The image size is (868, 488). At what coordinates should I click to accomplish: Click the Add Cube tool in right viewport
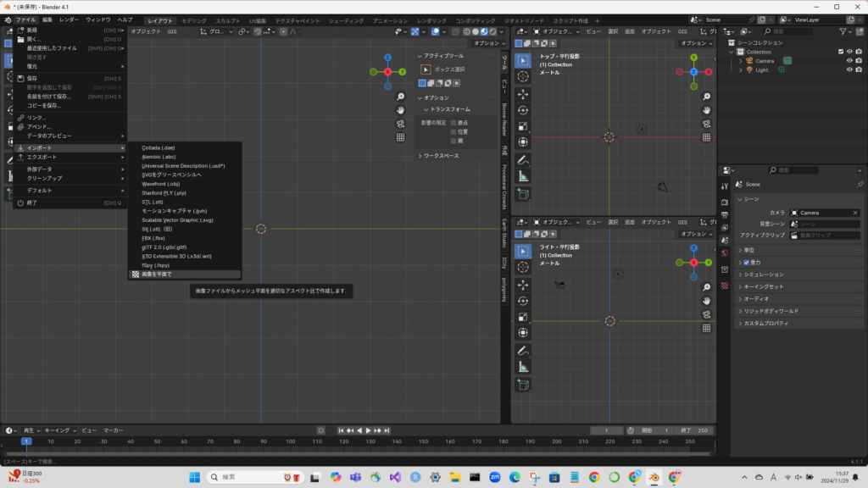523,385
